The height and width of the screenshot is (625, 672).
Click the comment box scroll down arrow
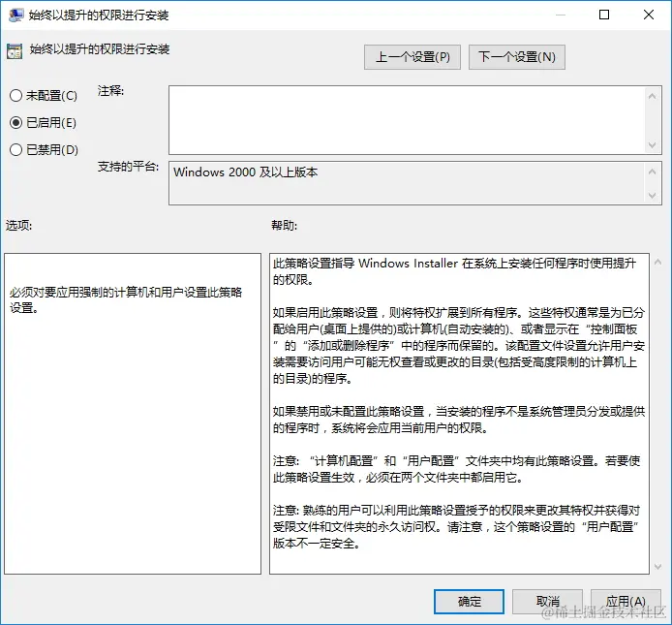coord(653,145)
